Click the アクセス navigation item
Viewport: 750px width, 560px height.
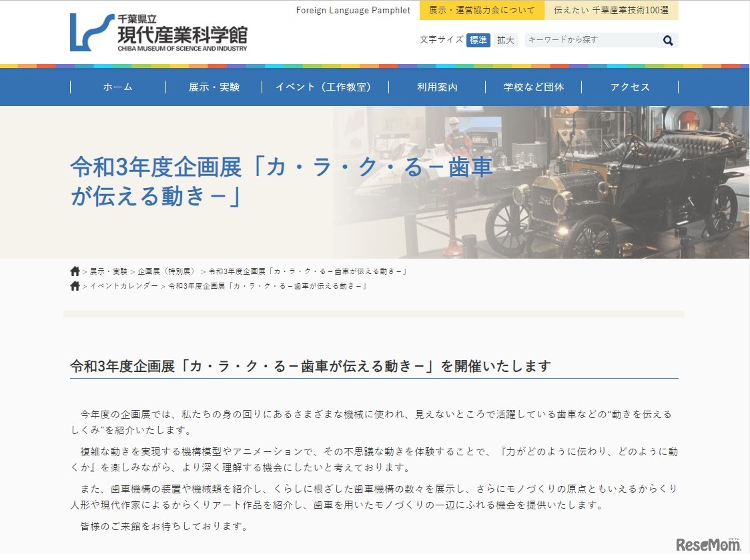click(629, 87)
